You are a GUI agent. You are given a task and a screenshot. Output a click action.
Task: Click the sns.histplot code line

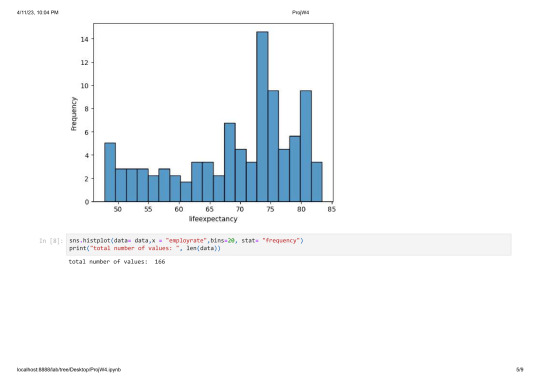point(186,240)
